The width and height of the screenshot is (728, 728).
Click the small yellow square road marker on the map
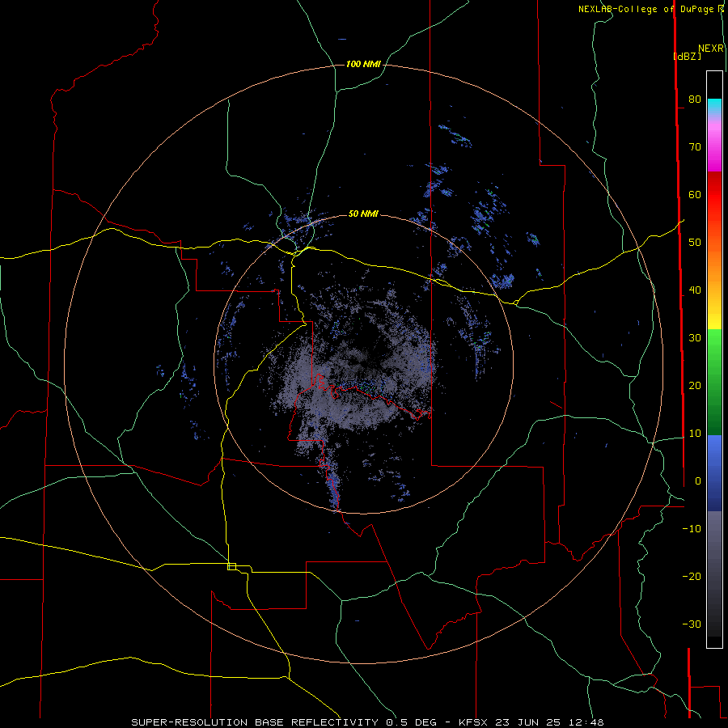point(231,566)
